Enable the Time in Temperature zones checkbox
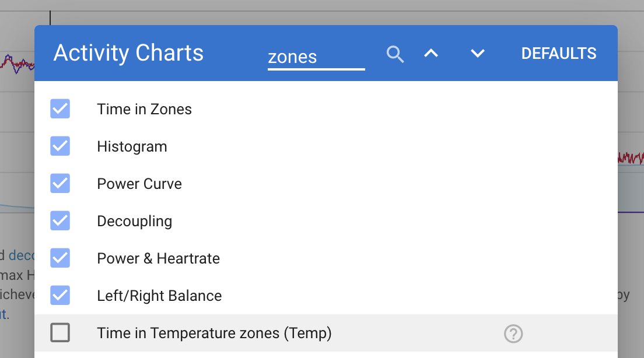 pos(60,333)
